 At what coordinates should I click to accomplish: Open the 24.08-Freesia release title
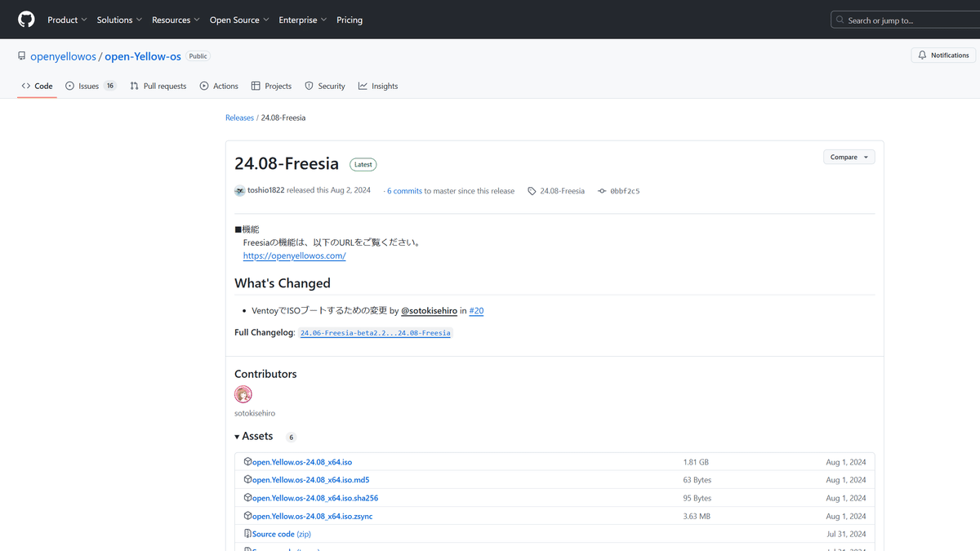click(x=287, y=164)
